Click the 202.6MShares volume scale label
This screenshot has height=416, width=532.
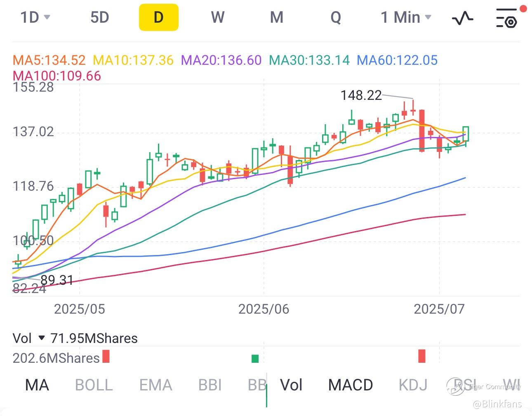click(x=56, y=358)
